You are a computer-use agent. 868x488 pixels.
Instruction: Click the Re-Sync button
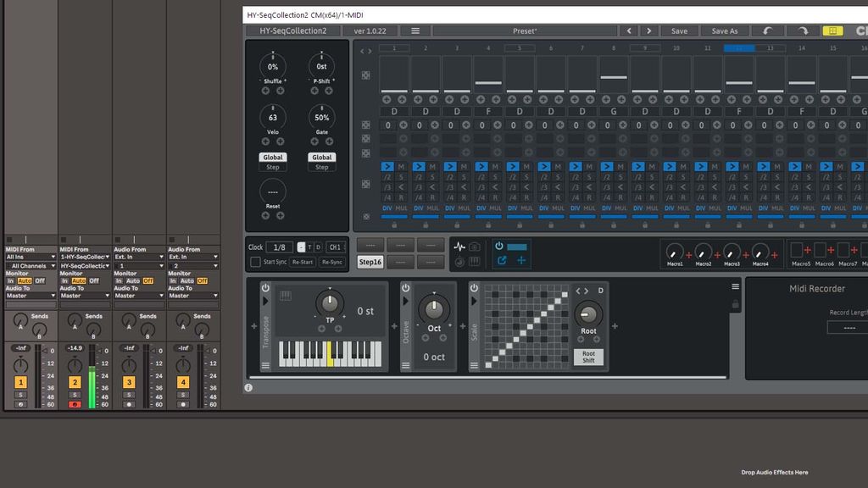tap(331, 262)
